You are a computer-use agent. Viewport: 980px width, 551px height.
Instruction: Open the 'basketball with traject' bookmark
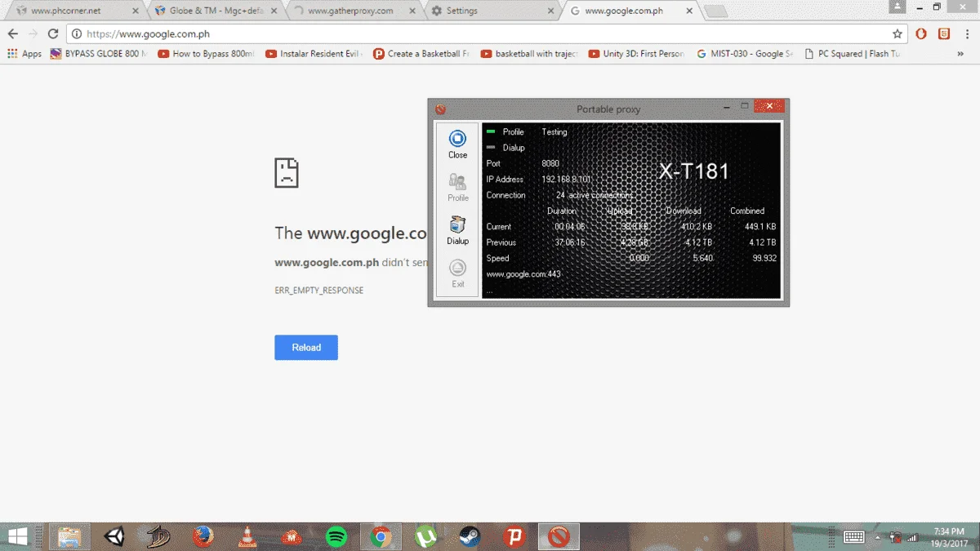pos(529,54)
